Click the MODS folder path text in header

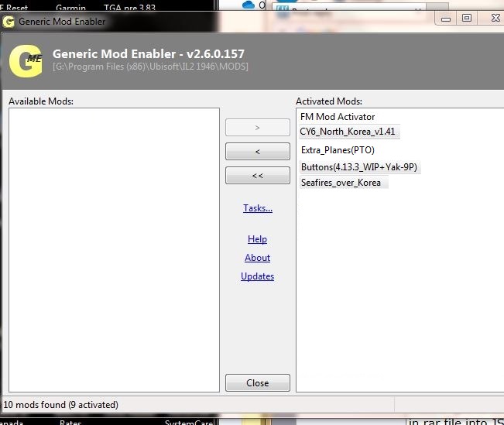click(150, 67)
